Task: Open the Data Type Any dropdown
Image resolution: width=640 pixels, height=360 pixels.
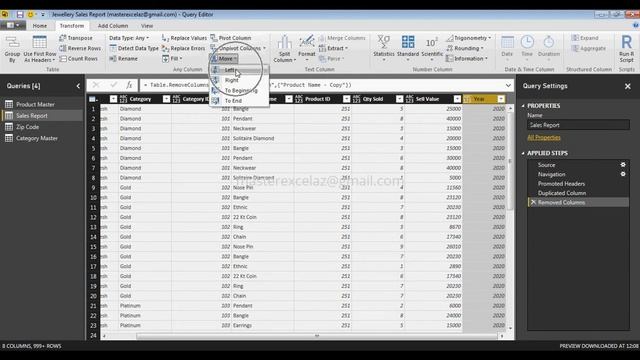Action: [x=129, y=38]
